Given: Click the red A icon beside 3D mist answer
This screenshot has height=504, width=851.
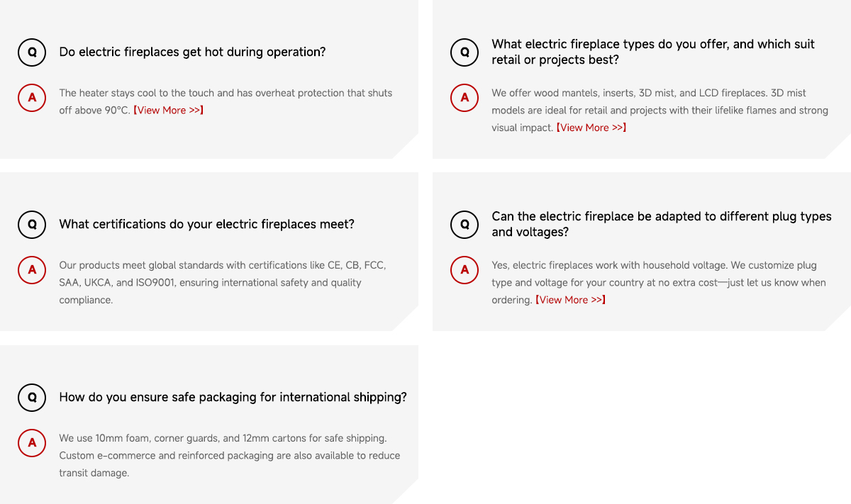Looking at the screenshot, I should [465, 98].
